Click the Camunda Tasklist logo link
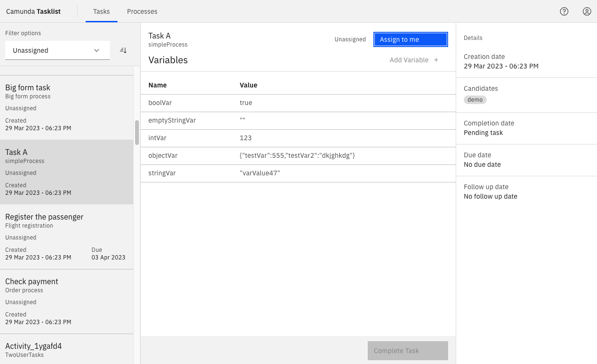The width and height of the screenshot is (597, 364). coord(33,11)
